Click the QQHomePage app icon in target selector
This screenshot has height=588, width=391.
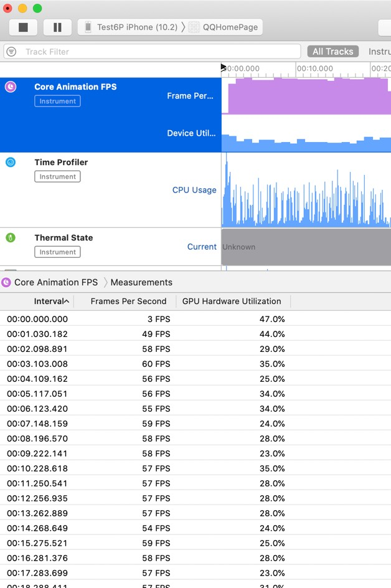pos(194,27)
